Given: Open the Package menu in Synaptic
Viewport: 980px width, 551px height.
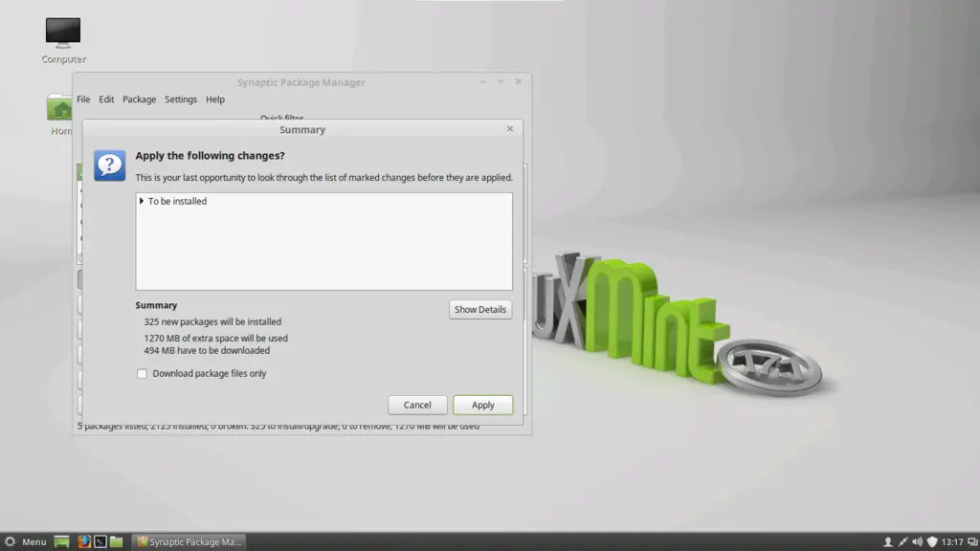Looking at the screenshot, I should click(140, 99).
